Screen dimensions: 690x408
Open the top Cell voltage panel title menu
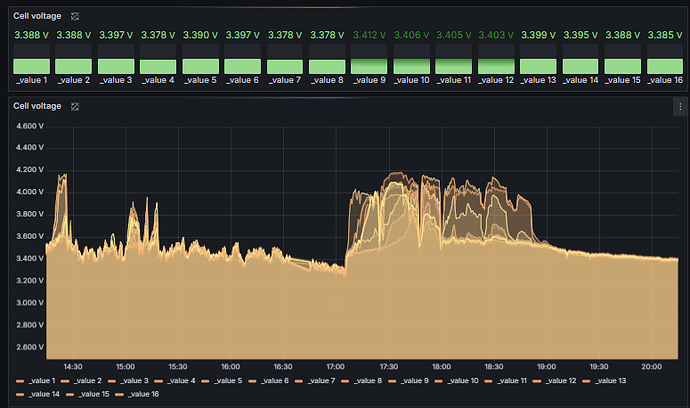pyautogui.click(x=39, y=17)
